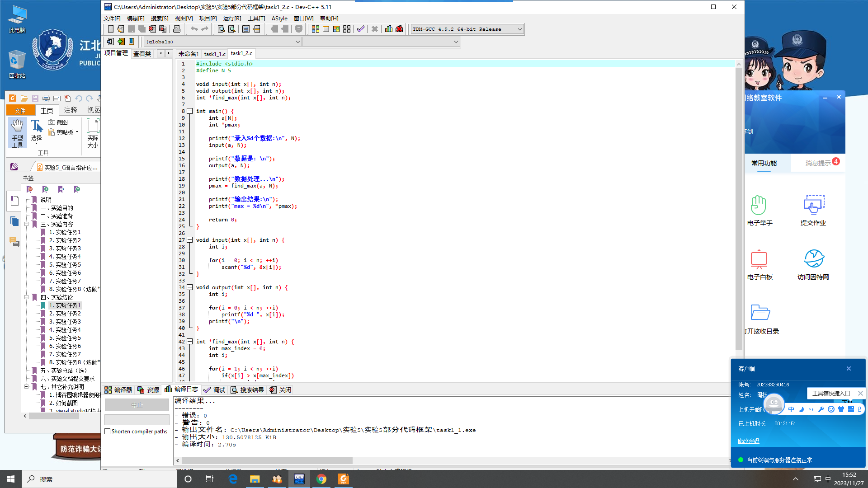
Task: Click the Profile Analysis bar chart icon
Action: point(389,29)
